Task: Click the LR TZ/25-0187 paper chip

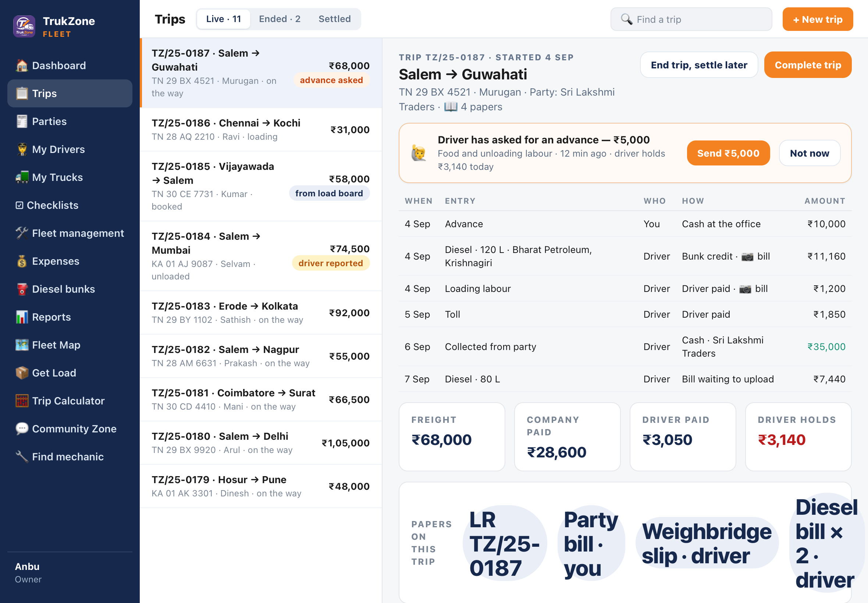Action: click(x=505, y=543)
